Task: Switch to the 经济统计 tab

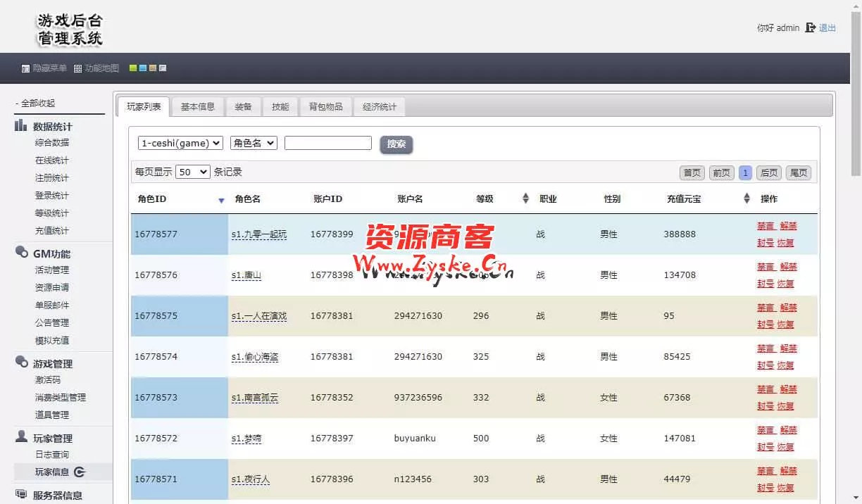Action: tap(380, 107)
